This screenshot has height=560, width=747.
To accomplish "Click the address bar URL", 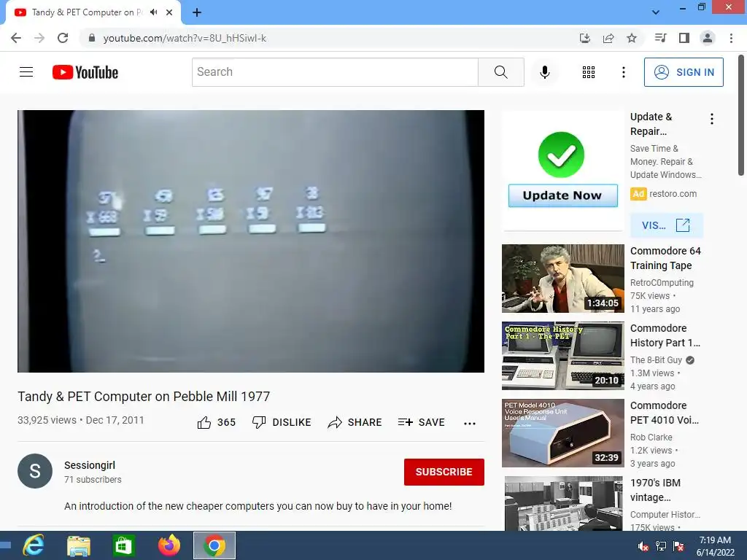I will [x=185, y=38].
